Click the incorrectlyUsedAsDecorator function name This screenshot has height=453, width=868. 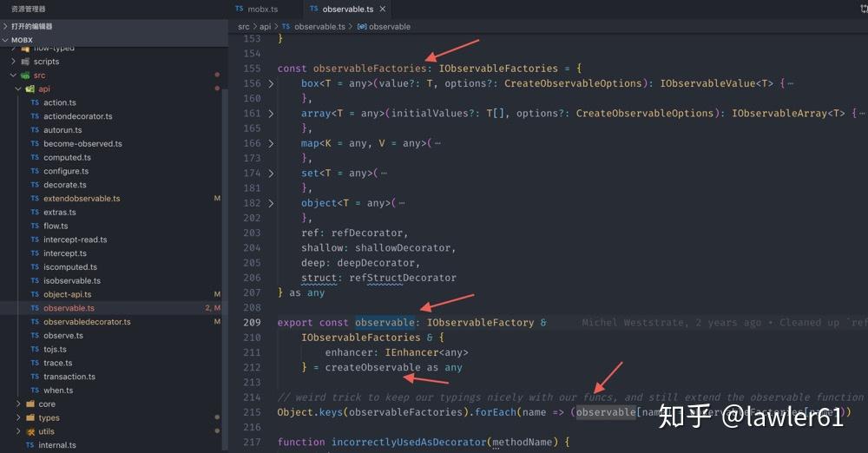[x=409, y=442]
